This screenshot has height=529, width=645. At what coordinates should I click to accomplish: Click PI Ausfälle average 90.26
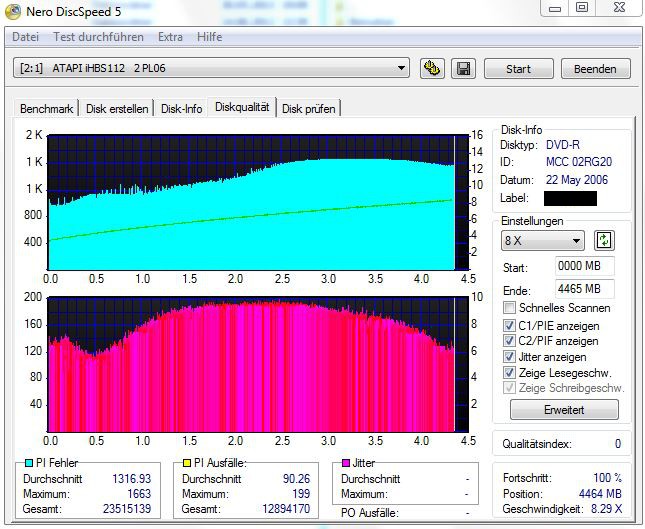(x=297, y=478)
